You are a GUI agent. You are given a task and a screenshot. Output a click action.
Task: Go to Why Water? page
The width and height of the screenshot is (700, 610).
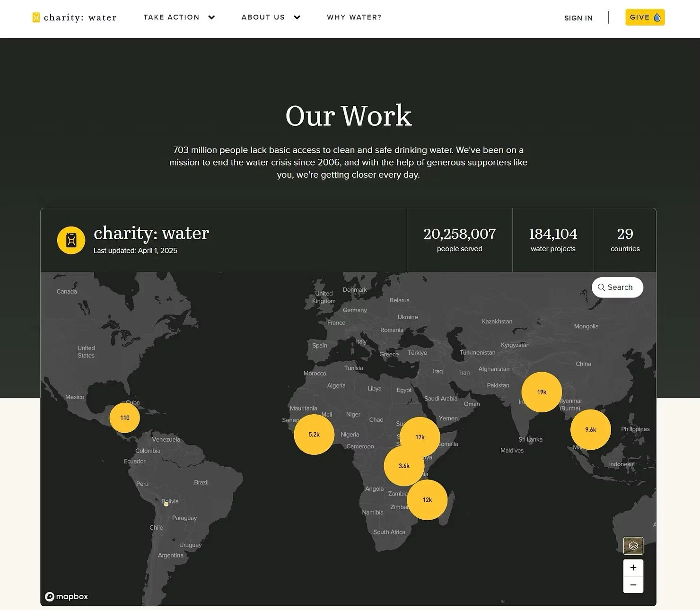click(x=354, y=17)
